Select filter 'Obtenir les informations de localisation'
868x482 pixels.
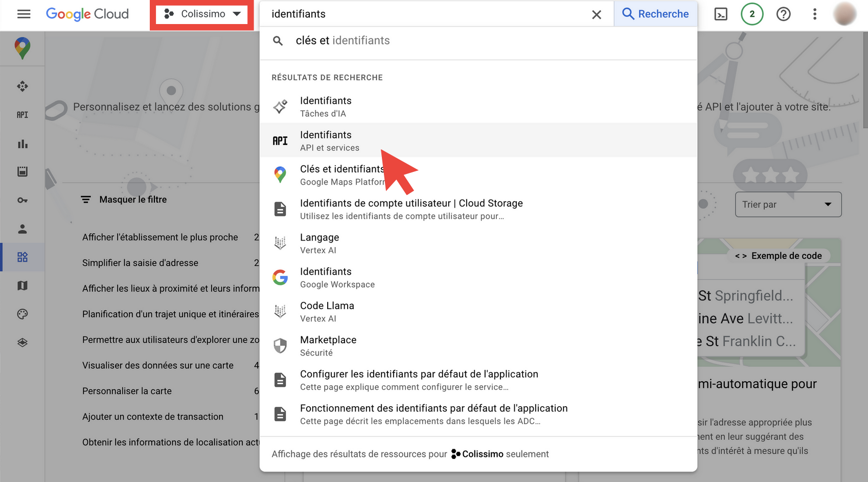[171, 442]
